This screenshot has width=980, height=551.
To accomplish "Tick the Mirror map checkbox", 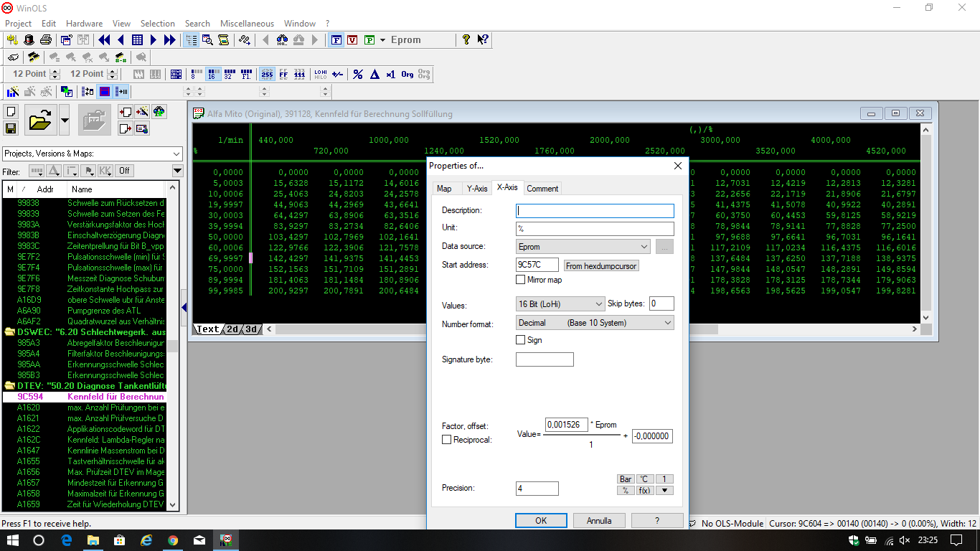I will coord(521,280).
